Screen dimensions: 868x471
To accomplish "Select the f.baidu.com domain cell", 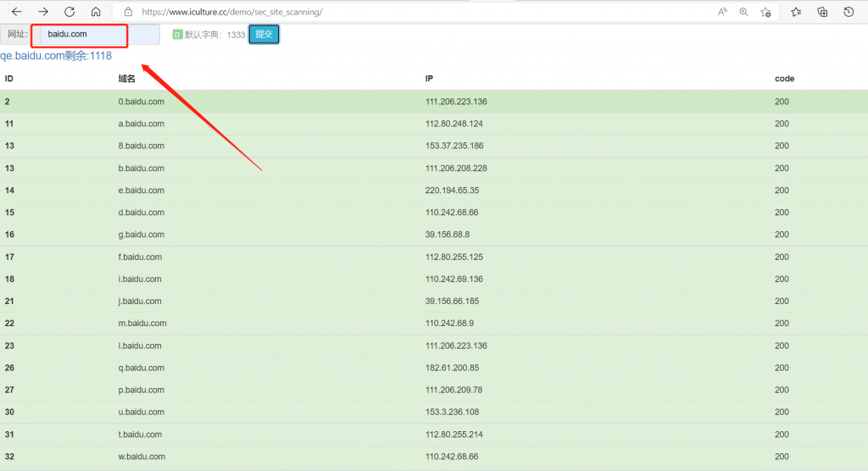I will [140, 257].
